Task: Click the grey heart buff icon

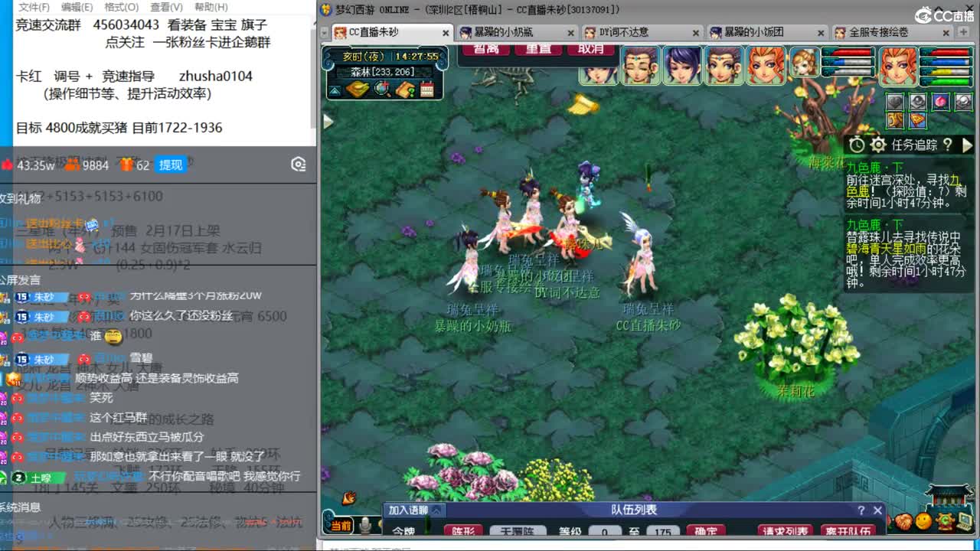Action: click(x=895, y=102)
